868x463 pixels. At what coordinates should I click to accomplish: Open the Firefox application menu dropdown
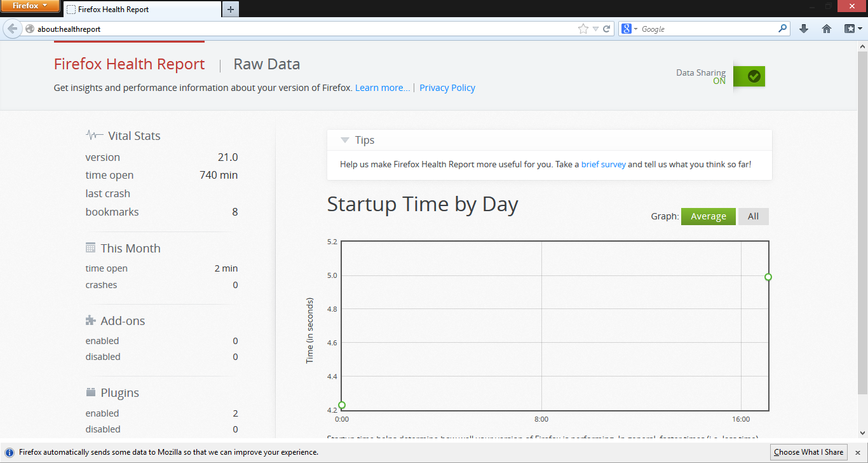point(30,6)
